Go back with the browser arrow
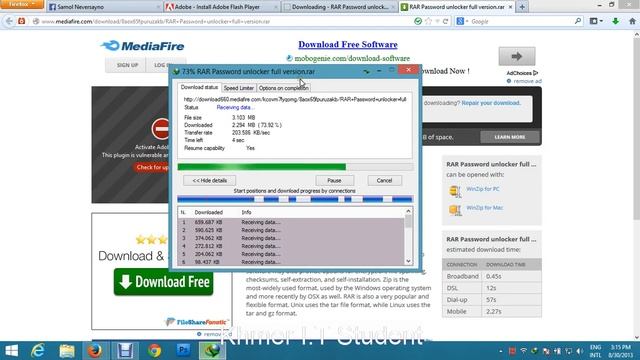This screenshot has height=360, width=640. (9, 21)
